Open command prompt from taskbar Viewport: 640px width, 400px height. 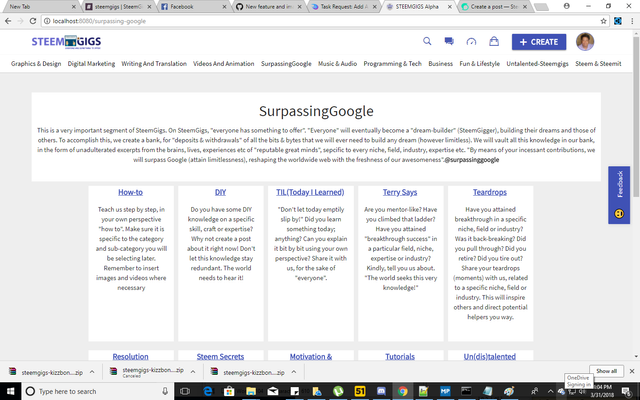(466, 391)
